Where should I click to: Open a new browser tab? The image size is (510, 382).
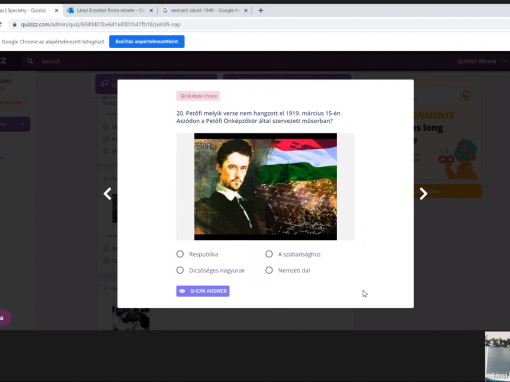click(261, 11)
